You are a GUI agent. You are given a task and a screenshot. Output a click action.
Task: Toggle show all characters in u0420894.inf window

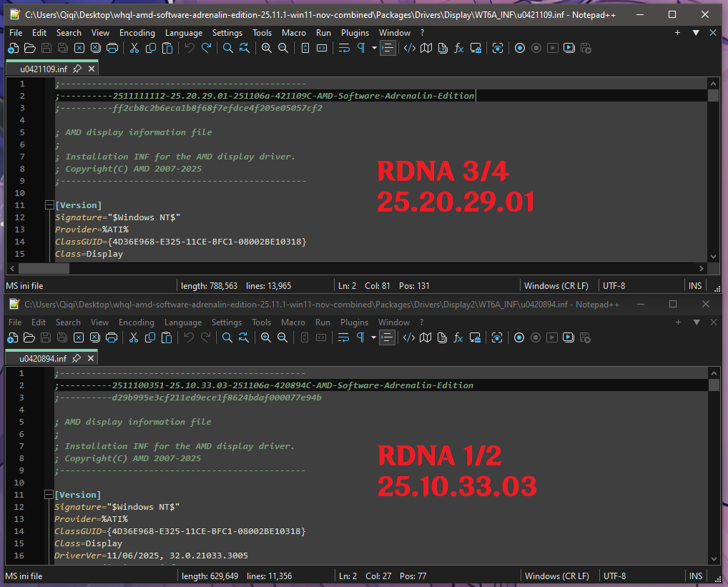pyautogui.click(x=360, y=337)
